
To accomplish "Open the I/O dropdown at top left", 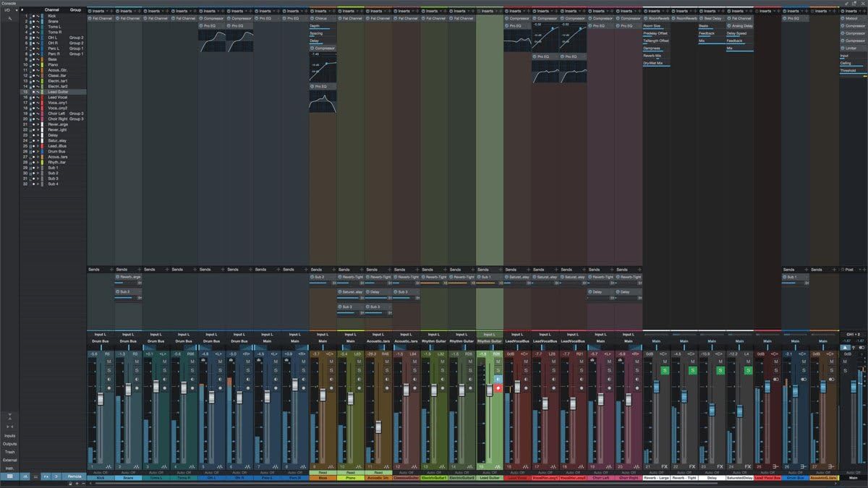I will pyautogui.click(x=9, y=10).
